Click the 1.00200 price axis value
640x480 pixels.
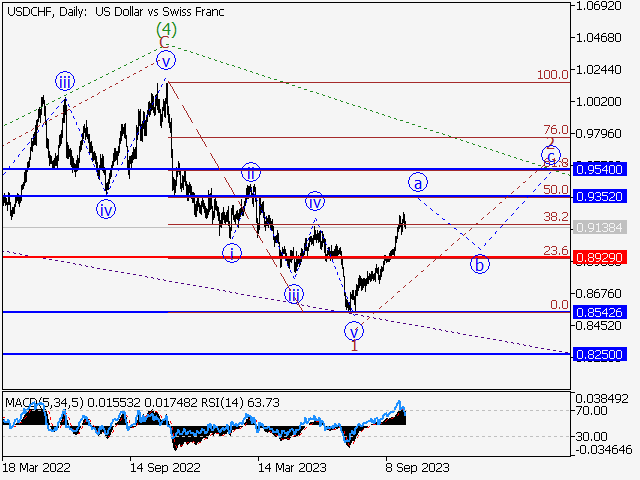[598, 101]
